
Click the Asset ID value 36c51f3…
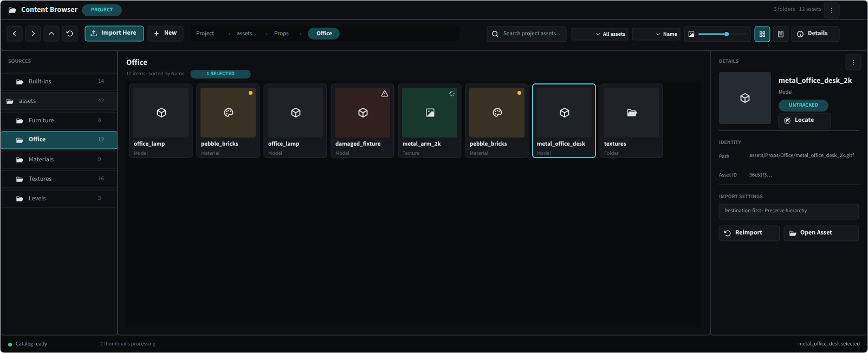761,175
